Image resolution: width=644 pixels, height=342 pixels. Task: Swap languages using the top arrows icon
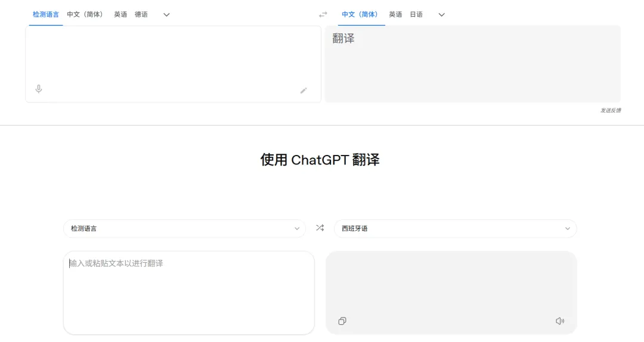(x=323, y=14)
